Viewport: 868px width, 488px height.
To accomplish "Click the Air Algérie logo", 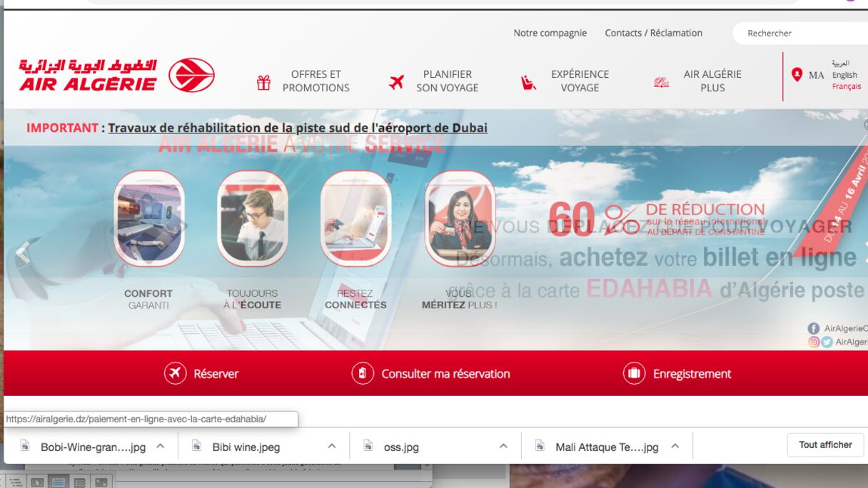I will coord(116,76).
